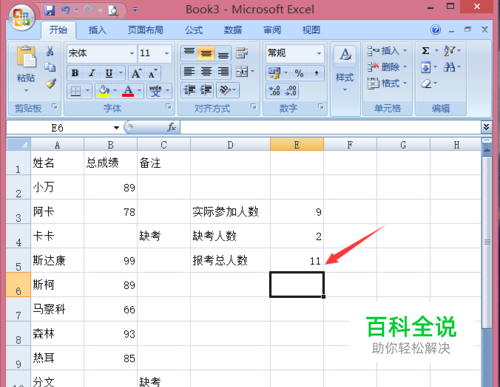Image resolution: width=500 pixels, height=387 pixels.
Task: Apply comma style
Action: pos(316,73)
